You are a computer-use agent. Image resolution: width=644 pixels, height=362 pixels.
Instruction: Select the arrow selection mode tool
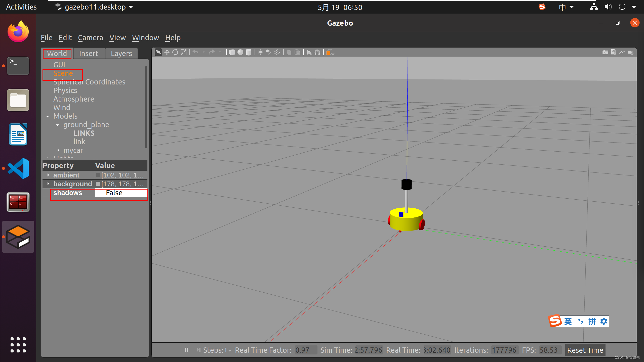158,52
